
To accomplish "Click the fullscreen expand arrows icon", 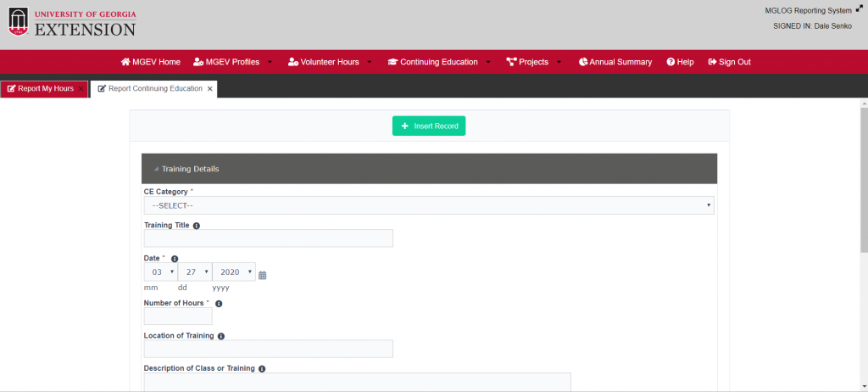I will tap(860, 8).
